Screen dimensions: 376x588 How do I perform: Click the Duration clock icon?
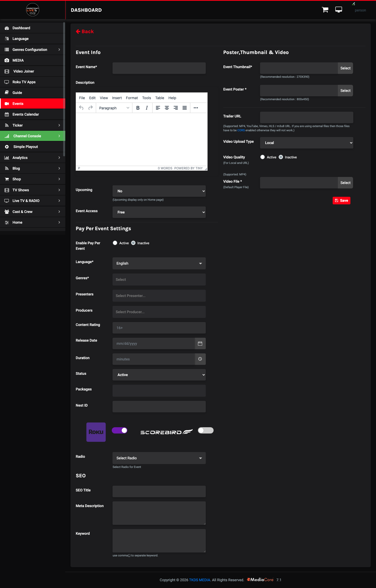[200, 359]
